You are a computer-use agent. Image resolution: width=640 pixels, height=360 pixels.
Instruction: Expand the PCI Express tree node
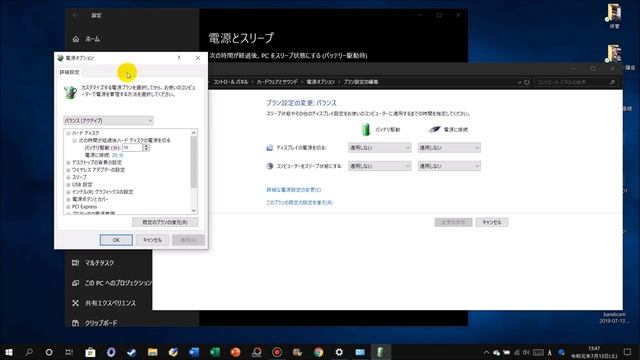click(x=68, y=207)
